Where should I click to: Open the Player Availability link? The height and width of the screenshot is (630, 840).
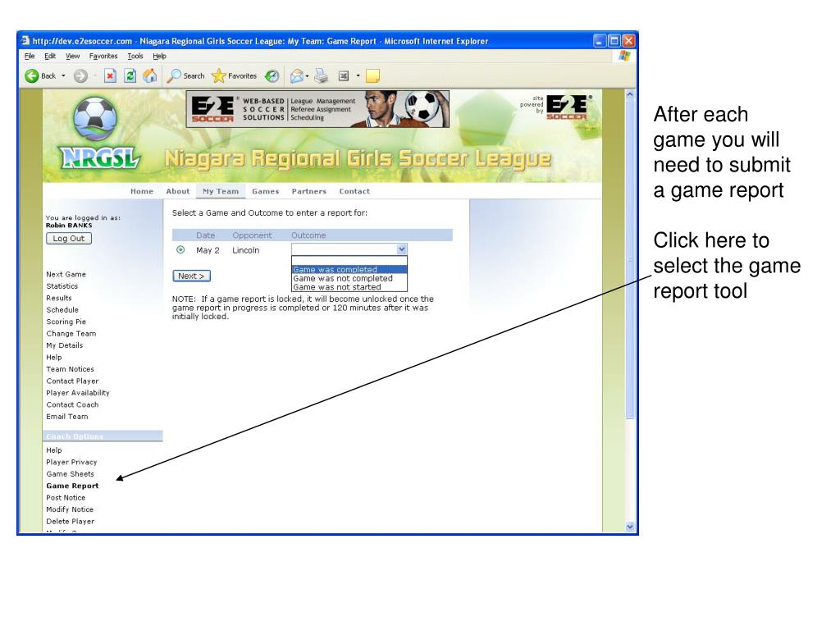pos(78,393)
